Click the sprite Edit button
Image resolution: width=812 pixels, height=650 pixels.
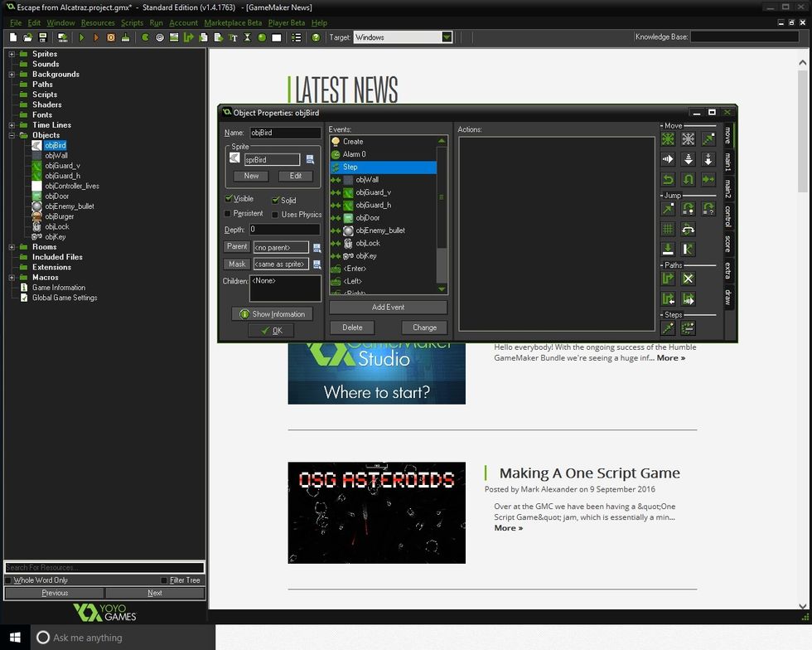click(296, 177)
